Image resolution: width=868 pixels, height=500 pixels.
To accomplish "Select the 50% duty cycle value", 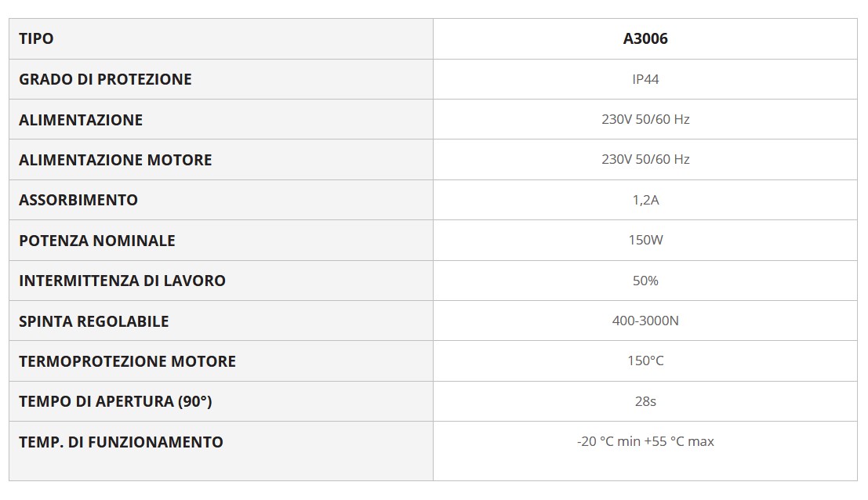I will (x=645, y=281).
